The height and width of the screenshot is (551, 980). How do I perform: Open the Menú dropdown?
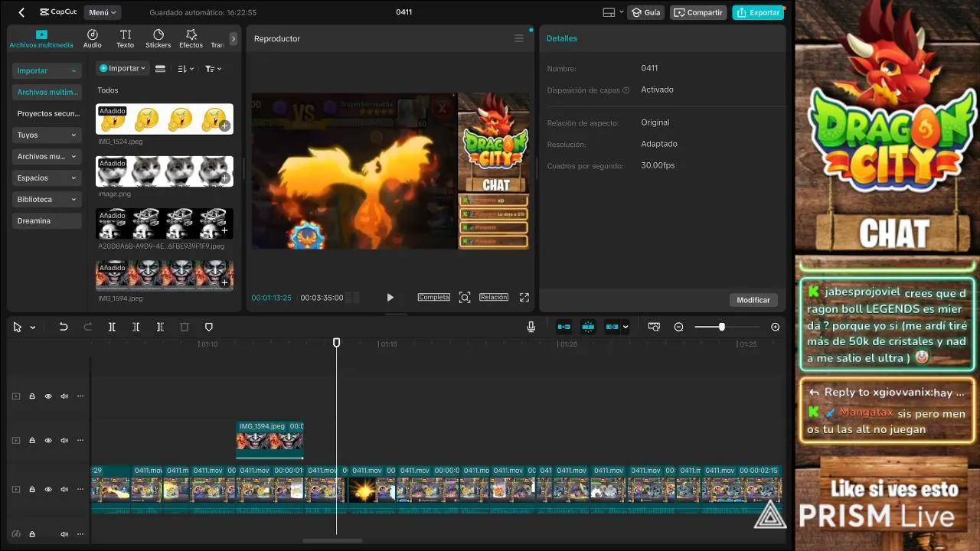[103, 12]
